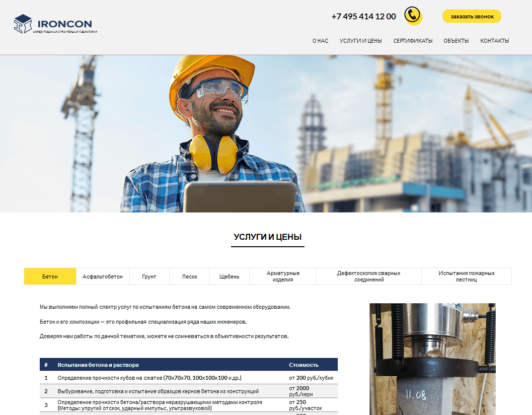Switch to 'Арматурные изделия' tab

(283, 277)
